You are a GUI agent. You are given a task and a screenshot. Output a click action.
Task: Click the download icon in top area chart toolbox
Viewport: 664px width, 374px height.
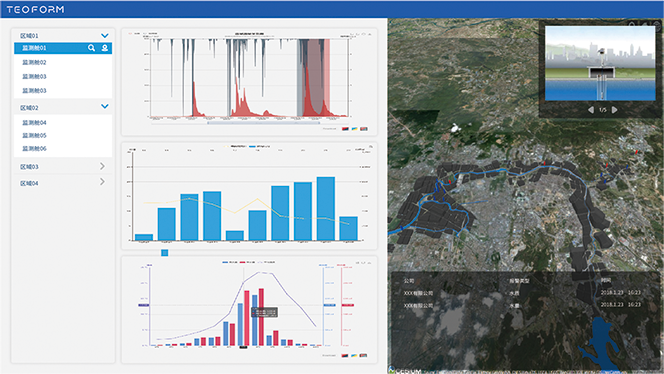tap(370, 33)
